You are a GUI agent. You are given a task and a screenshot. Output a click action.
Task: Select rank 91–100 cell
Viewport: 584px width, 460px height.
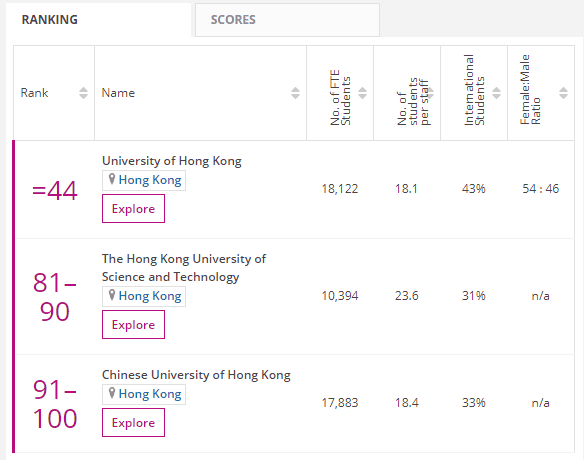(x=55, y=404)
